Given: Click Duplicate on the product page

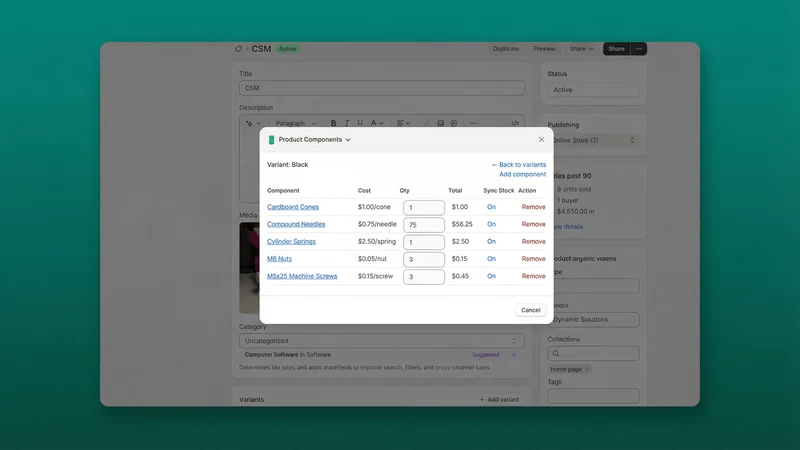Looking at the screenshot, I should click(x=506, y=49).
